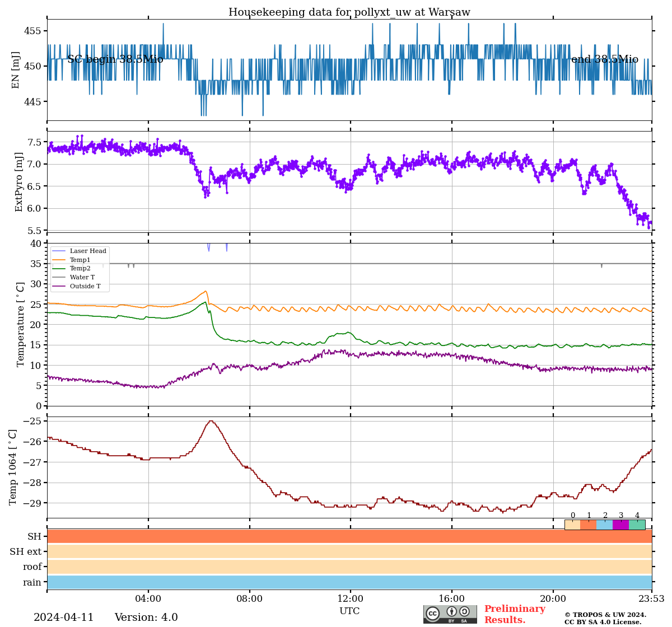This screenshot has width=672, height=627.
Task: Click the Temp1 legend entry
Action: [x=71, y=260]
